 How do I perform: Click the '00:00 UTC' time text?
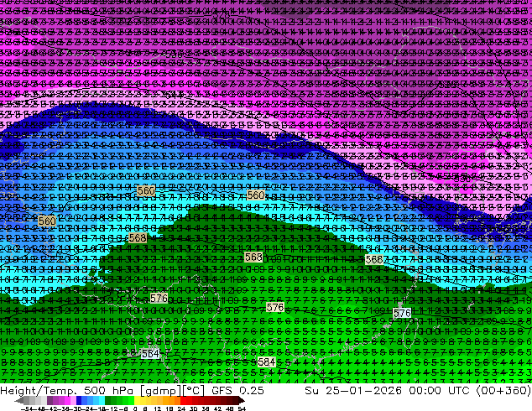click(439, 391)
